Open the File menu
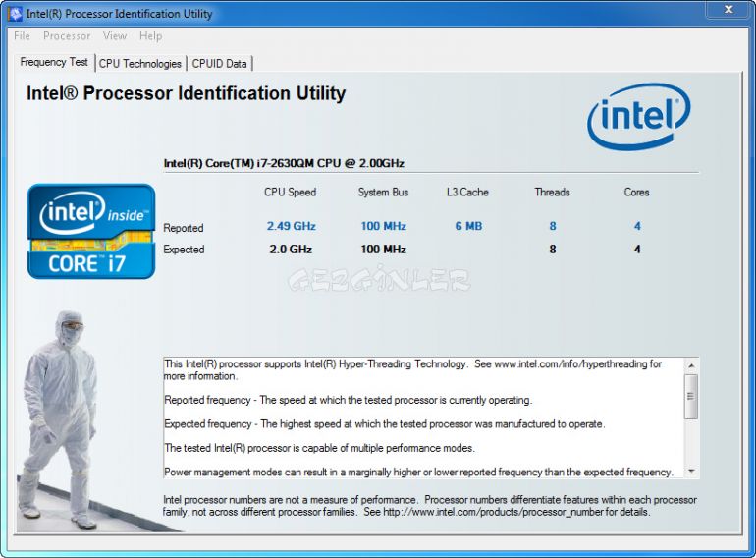 [22, 36]
